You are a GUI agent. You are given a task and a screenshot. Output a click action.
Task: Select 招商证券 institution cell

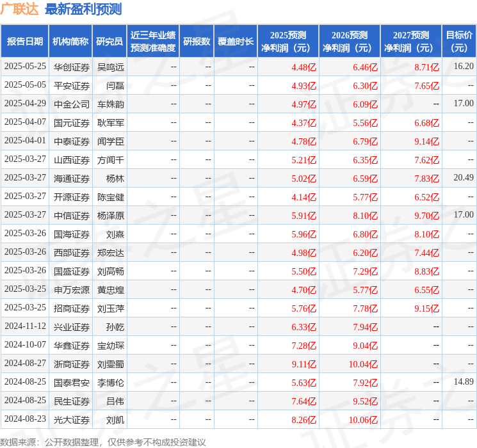click(x=72, y=308)
